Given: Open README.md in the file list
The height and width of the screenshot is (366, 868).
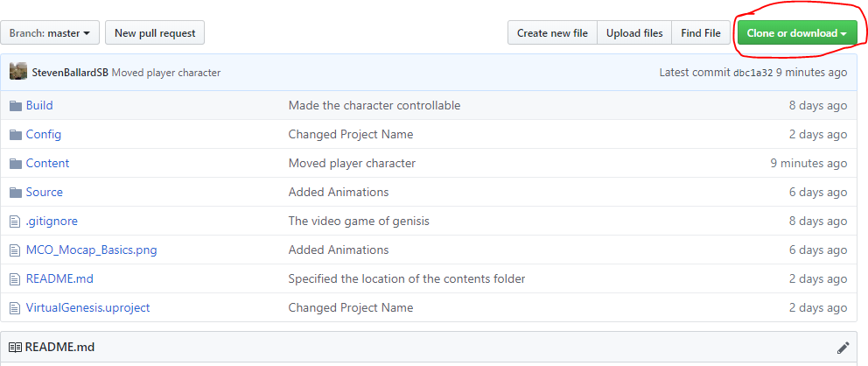Looking at the screenshot, I should click(x=59, y=278).
